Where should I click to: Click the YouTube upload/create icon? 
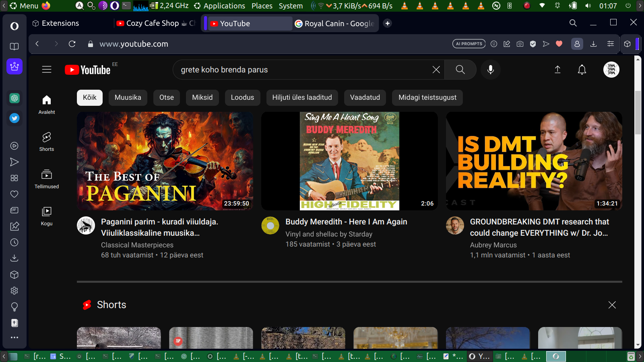pos(557,70)
